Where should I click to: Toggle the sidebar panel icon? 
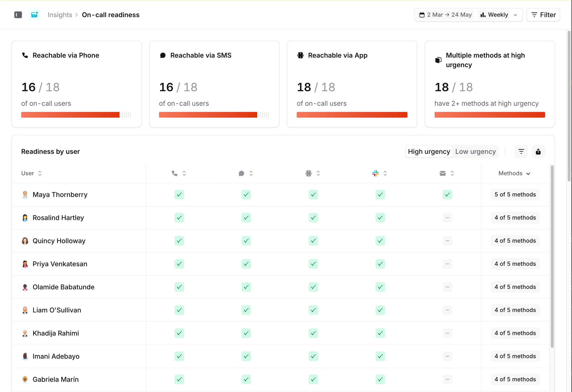click(18, 15)
